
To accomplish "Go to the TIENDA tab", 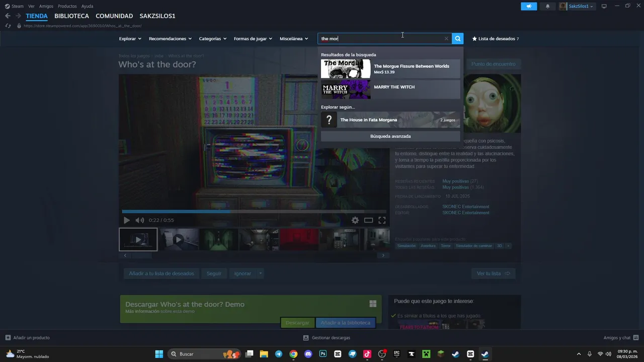I will (37, 16).
